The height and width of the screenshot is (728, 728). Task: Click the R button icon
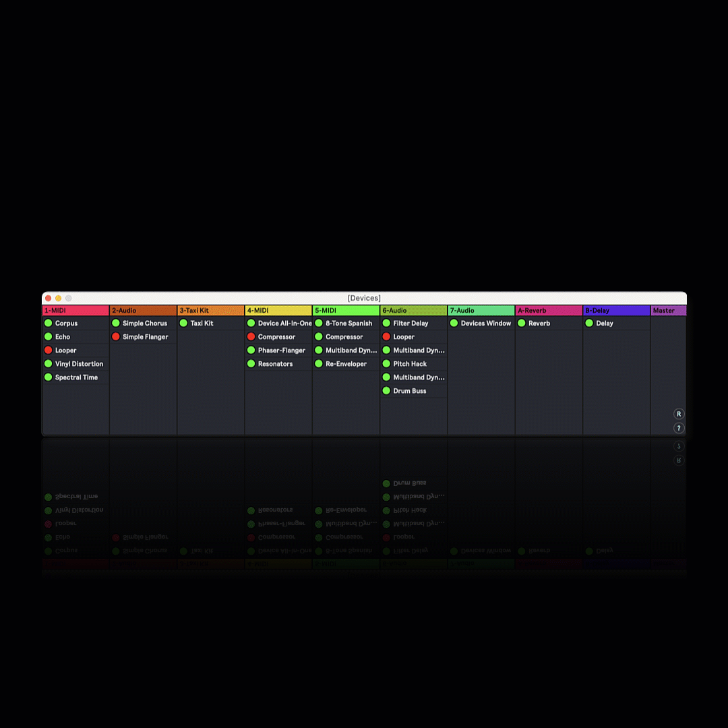coord(679,414)
